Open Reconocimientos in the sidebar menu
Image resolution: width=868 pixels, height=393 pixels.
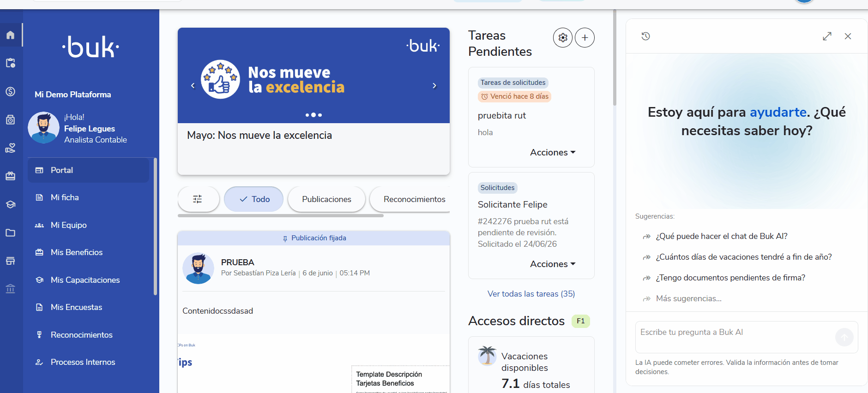[89, 335]
